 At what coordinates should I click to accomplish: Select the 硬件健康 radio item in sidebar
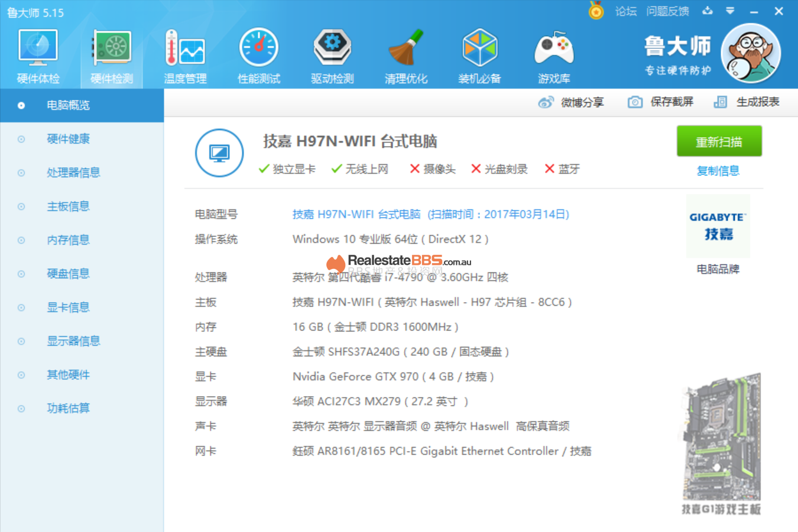pos(68,139)
